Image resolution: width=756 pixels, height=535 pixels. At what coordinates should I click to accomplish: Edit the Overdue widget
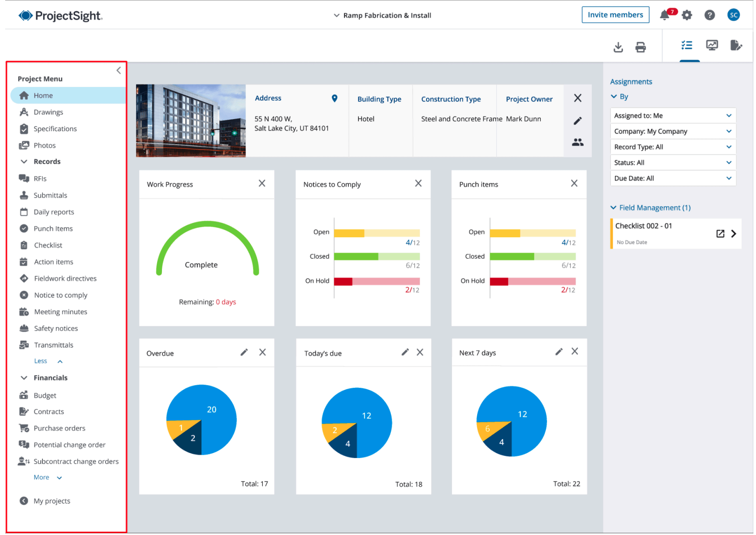point(244,352)
